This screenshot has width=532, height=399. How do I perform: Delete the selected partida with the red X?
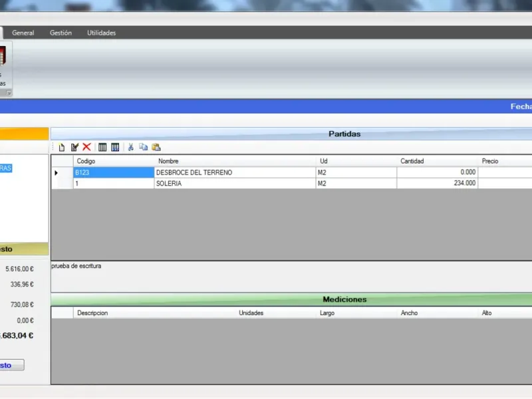point(87,147)
